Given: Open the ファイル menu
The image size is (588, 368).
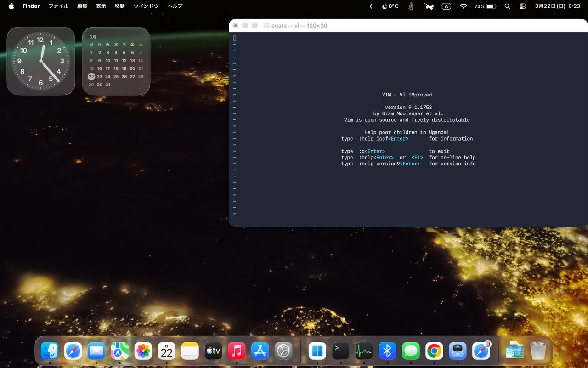Looking at the screenshot, I should 58,6.
